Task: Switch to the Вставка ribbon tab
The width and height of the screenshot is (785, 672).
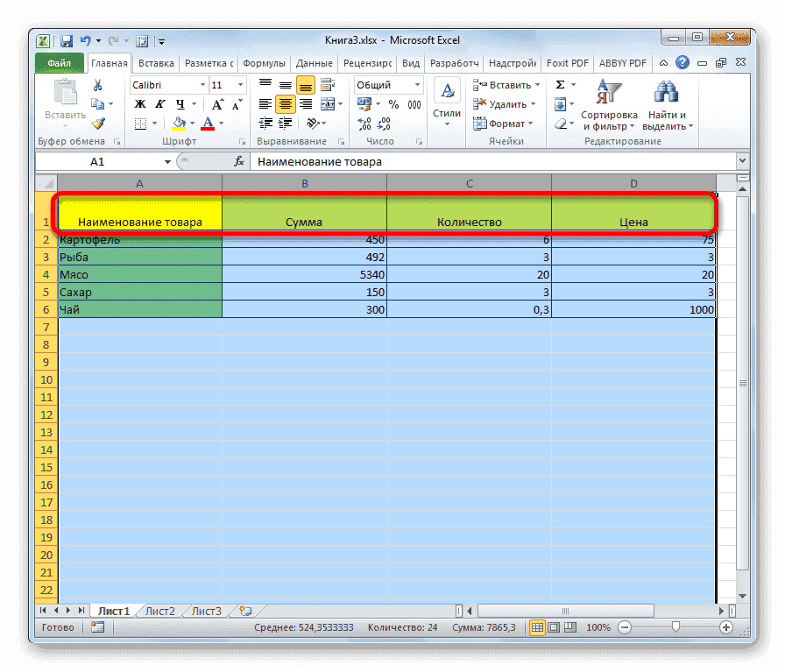Action: 156,62
